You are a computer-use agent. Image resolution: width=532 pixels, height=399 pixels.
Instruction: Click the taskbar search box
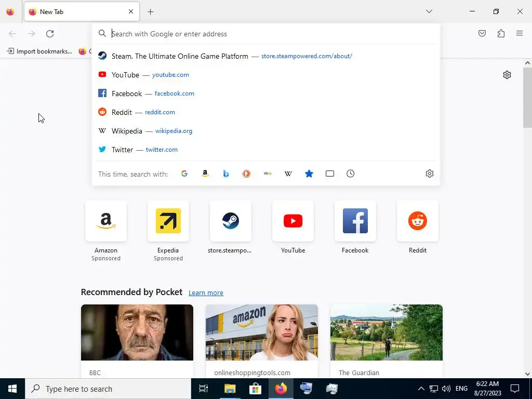coord(108,389)
